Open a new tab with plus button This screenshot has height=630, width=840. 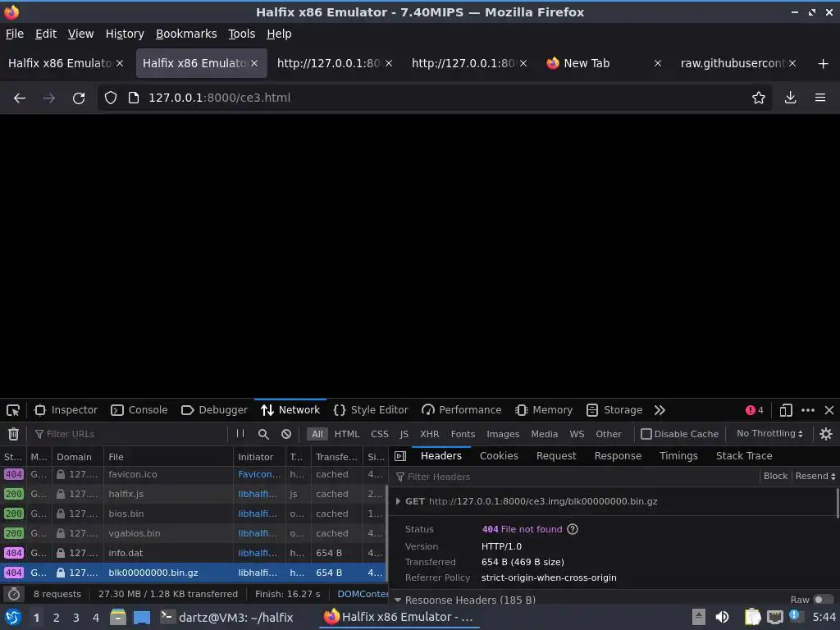point(824,64)
